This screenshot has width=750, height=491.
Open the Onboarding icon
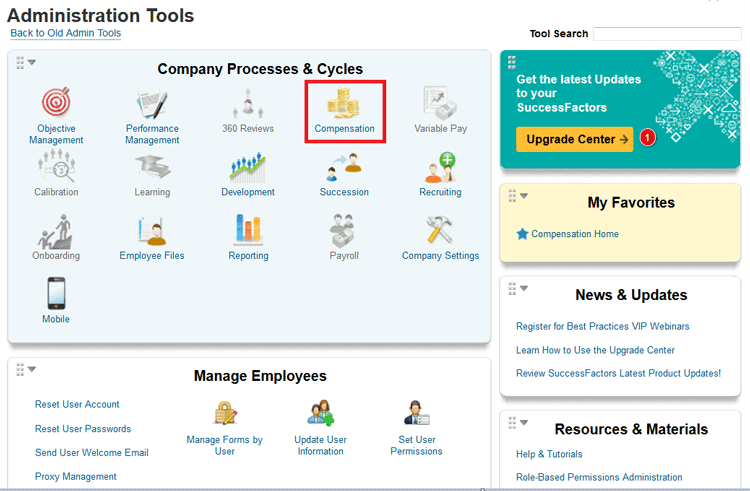[x=55, y=231]
